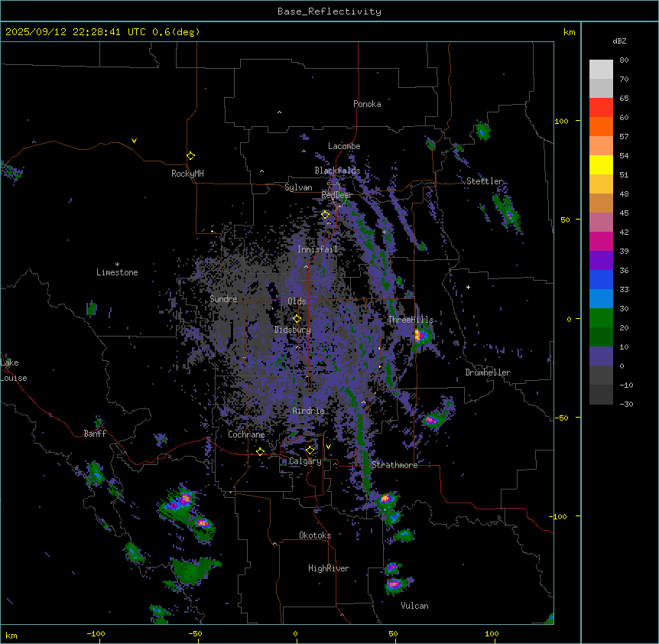Click the Drumheller label
The height and width of the screenshot is (644, 659).
click(x=488, y=372)
